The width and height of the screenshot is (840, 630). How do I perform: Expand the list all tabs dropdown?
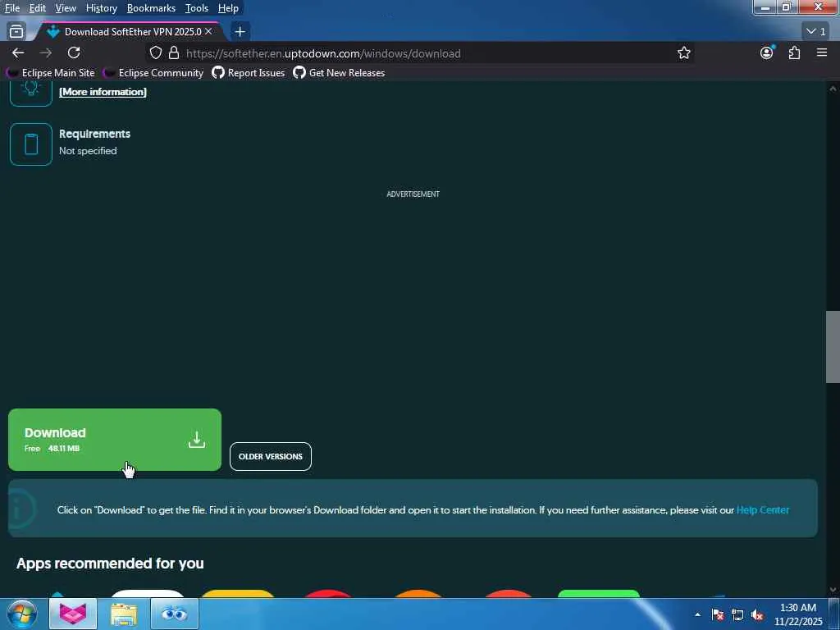click(x=816, y=32)
